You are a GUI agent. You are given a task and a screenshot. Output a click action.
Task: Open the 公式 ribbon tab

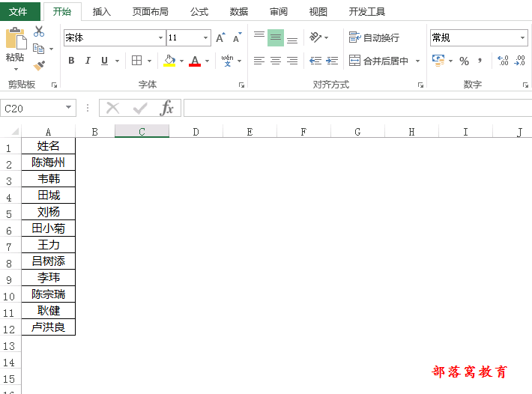coord(199,11)
